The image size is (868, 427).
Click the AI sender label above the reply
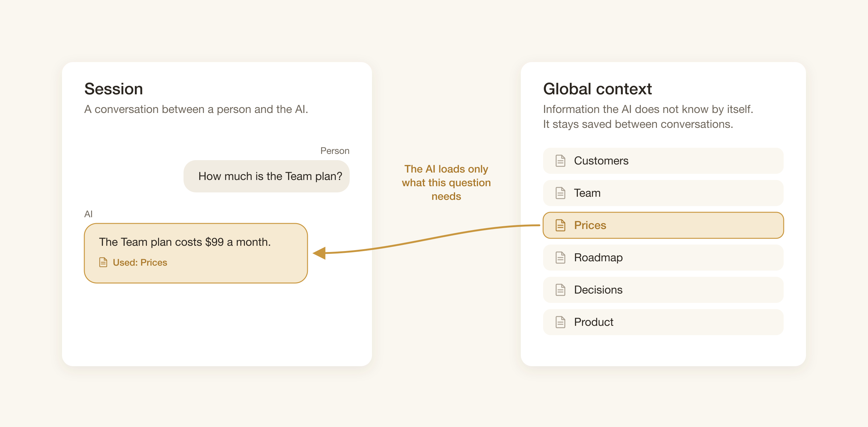88,214
